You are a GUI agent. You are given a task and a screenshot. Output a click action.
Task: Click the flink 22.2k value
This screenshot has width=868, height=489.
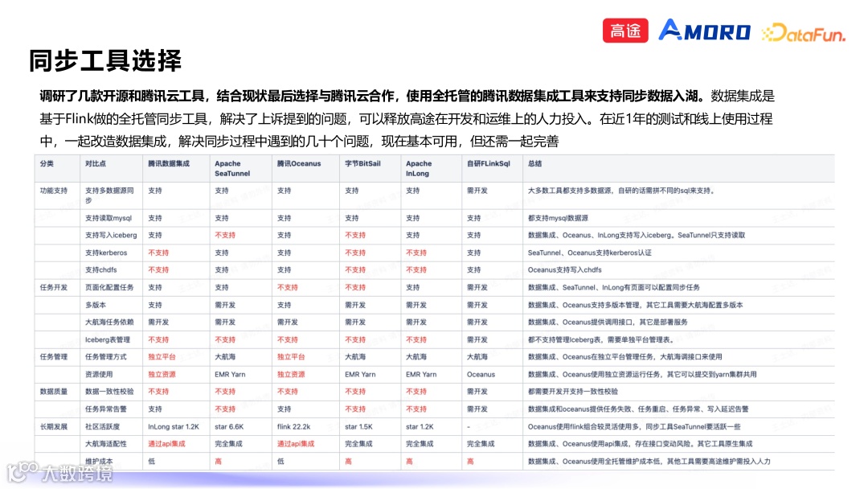(293, 426)
